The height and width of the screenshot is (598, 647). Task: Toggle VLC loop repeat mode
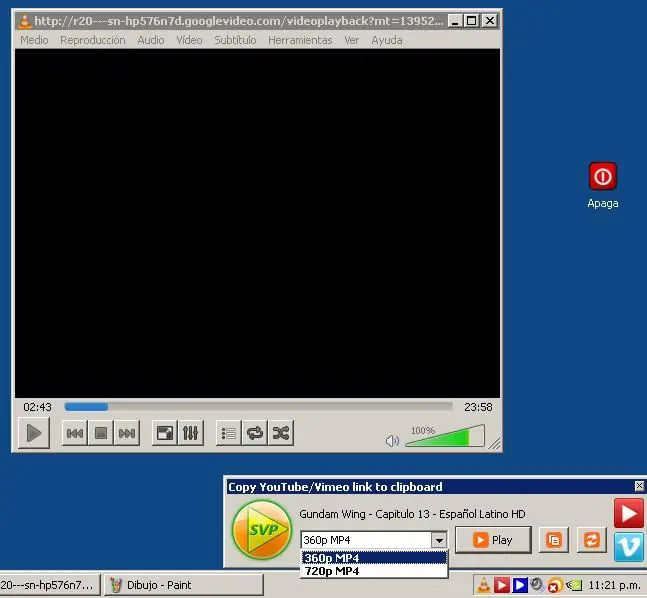point(255,433)
